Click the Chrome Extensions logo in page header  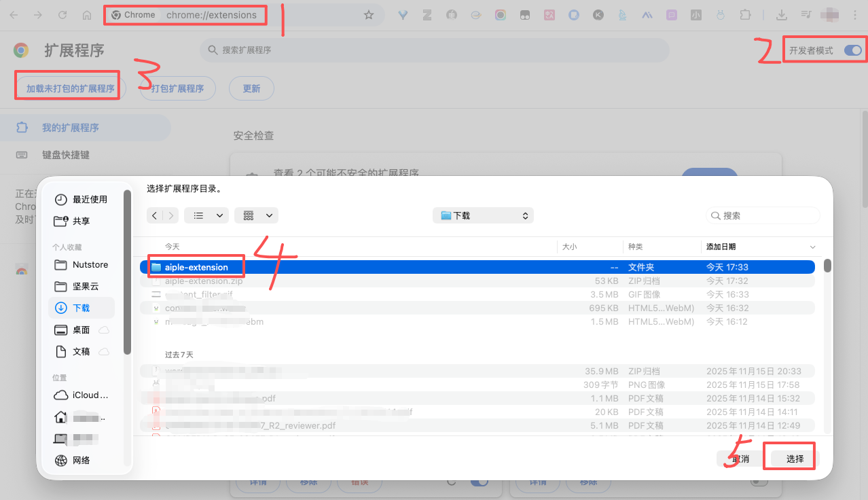(x=20, y=50)
